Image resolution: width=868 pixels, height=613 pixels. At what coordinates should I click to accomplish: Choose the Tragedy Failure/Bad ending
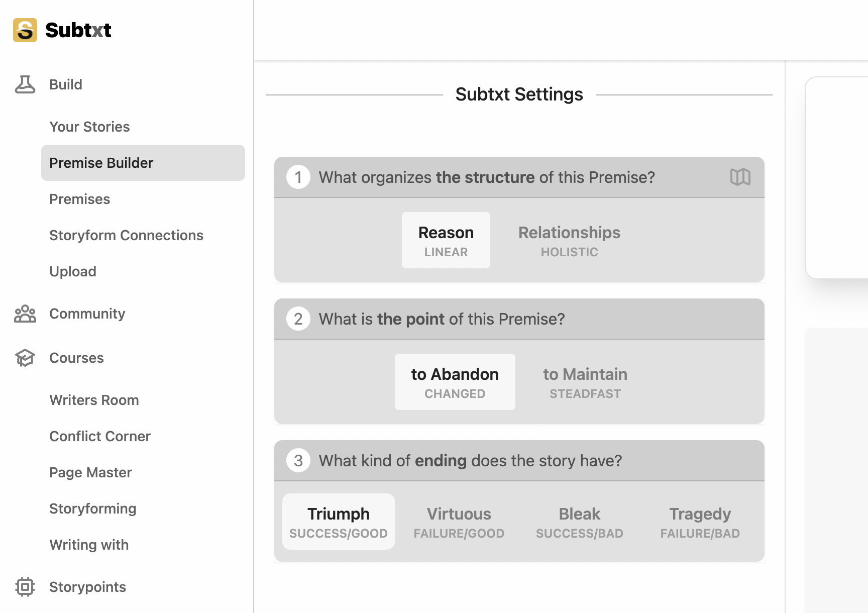pos(700,522)
